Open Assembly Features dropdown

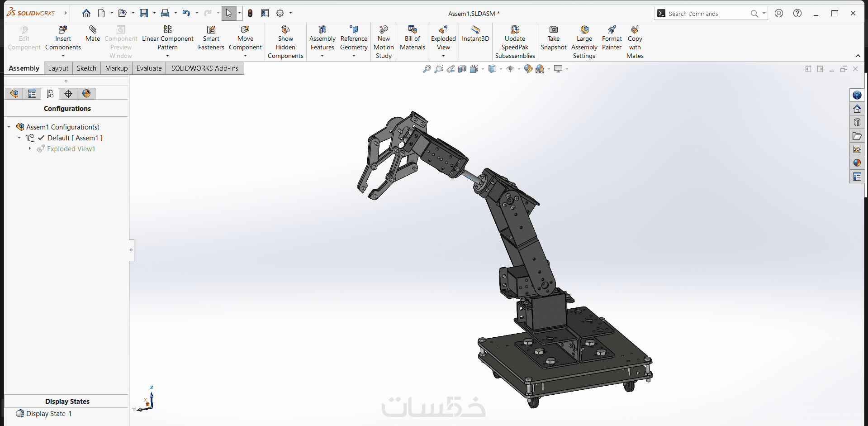coord(322,56)
